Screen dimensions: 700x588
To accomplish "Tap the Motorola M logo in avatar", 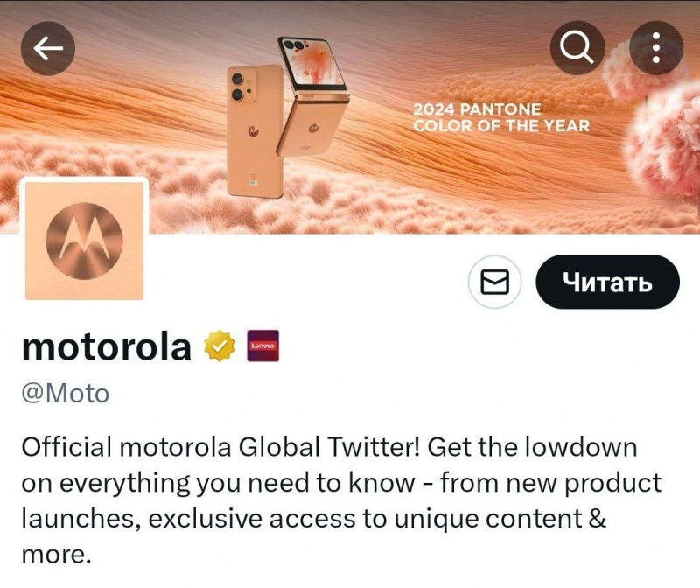I will pos(84,241).
